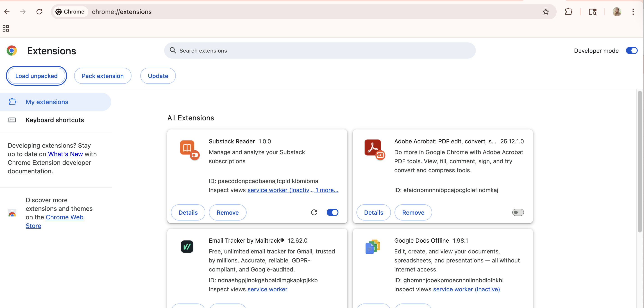This screenshot has width=644, height=308.
Task: Bookmark this page with star icon
Action: pos(546,12)
